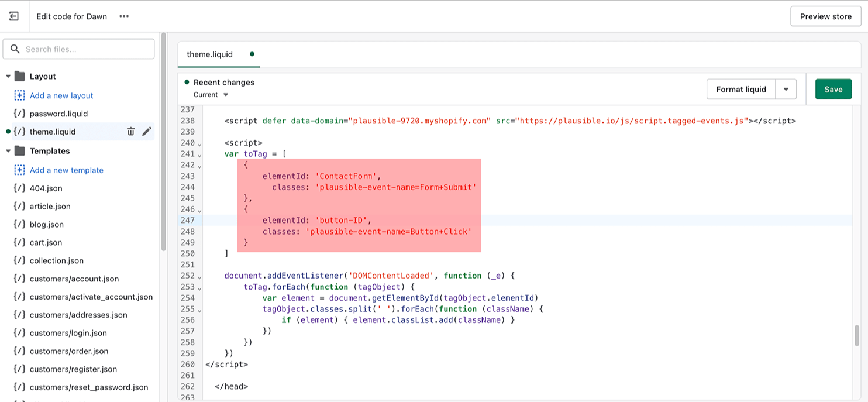Collapse the Layout folder arrow
The width and height of the screenshot is (868, 402).
(8, 76)
